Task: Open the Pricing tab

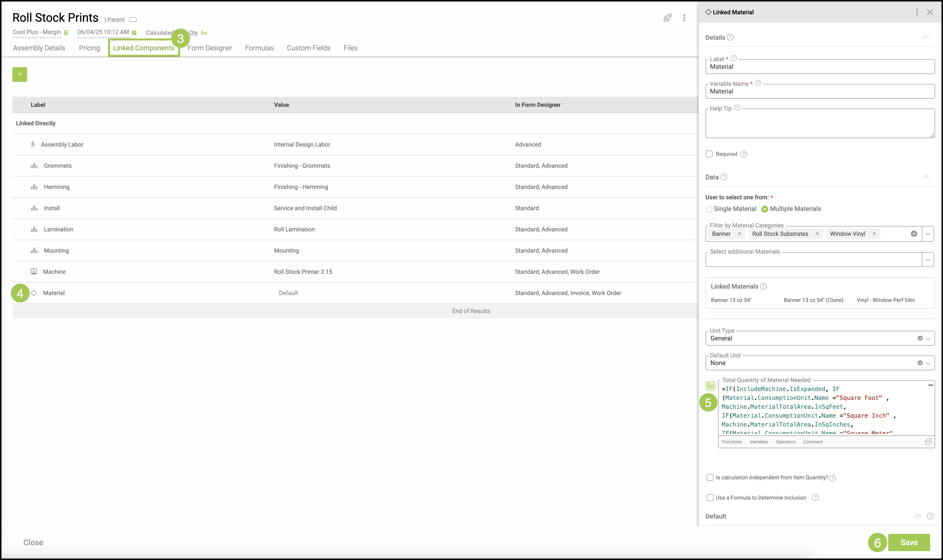Action: coord(89,48)
